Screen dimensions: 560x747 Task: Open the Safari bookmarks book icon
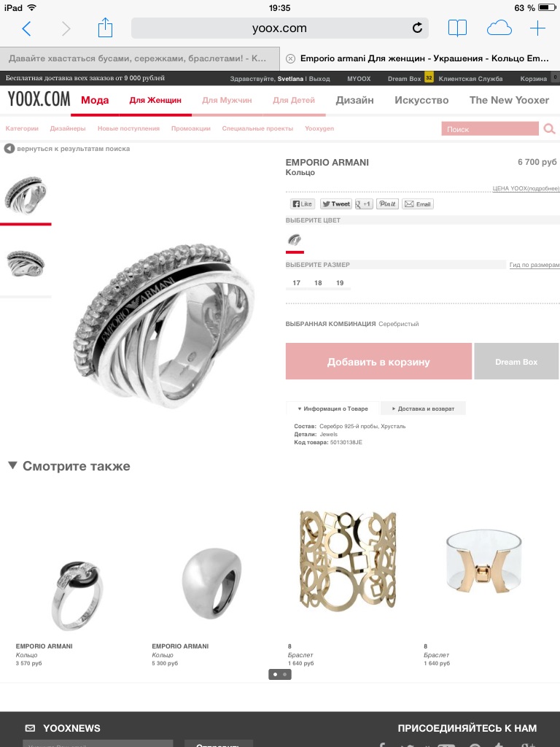pos(457,28)
